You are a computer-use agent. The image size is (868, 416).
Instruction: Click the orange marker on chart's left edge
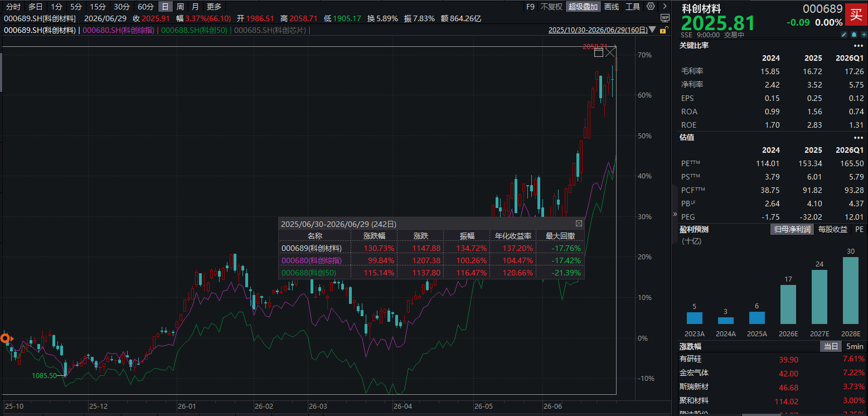[x=6, y=338]
